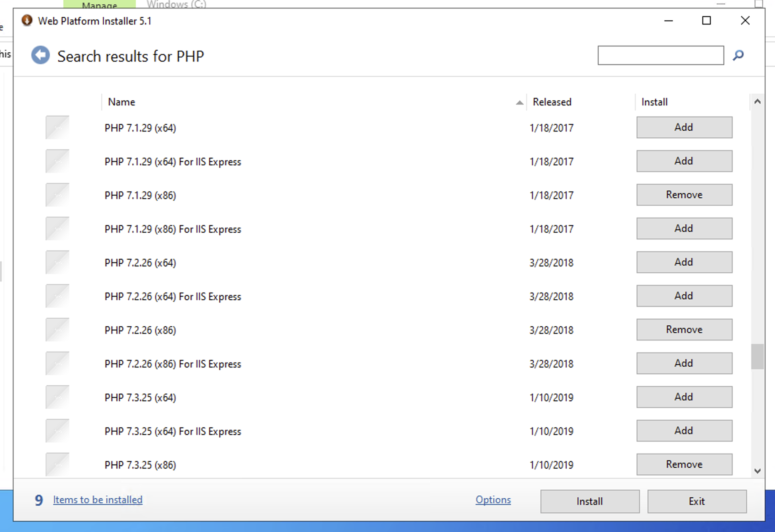Click the thumbnail icon for PHP 7.2.26 (x86)
Image resolution: width=775 pixels, height=532 pixels.
point(57,330)
